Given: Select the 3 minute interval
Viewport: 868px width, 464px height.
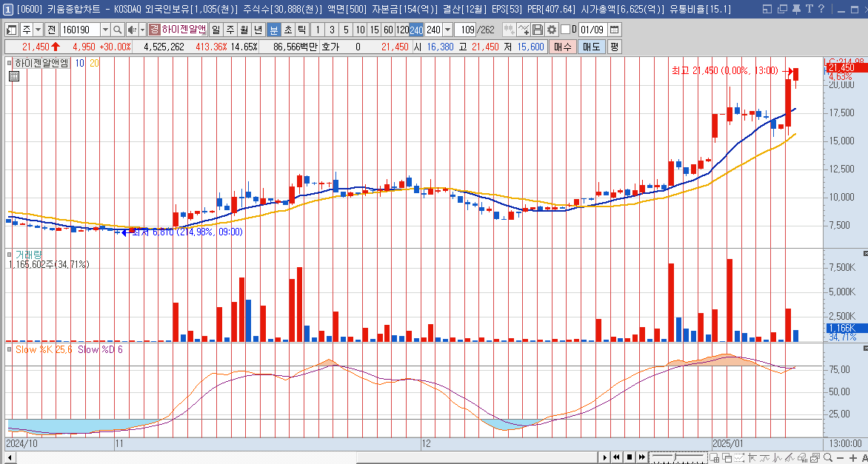Looking at the screenshot, I should click(x=332, y=30).
